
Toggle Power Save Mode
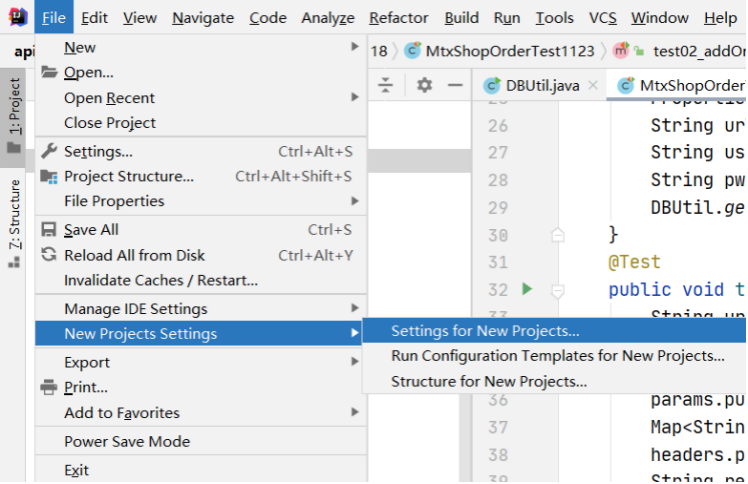click(200, 441)
